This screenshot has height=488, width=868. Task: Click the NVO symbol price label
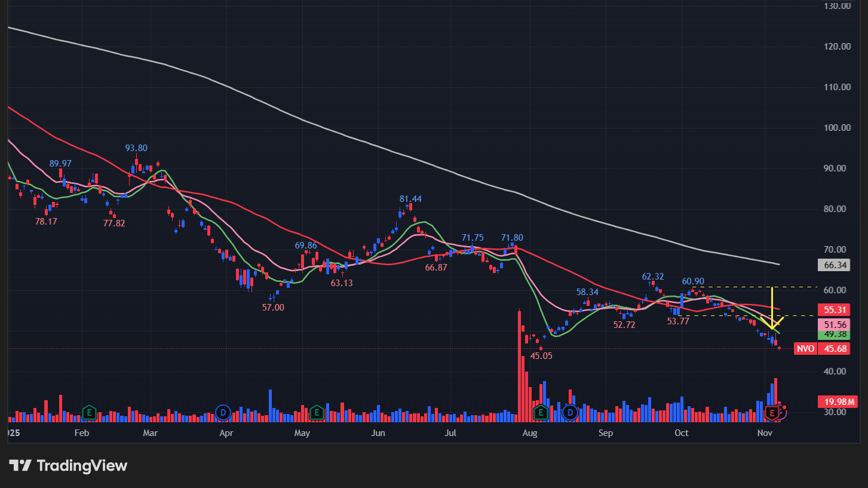click(x=805, y=349)
